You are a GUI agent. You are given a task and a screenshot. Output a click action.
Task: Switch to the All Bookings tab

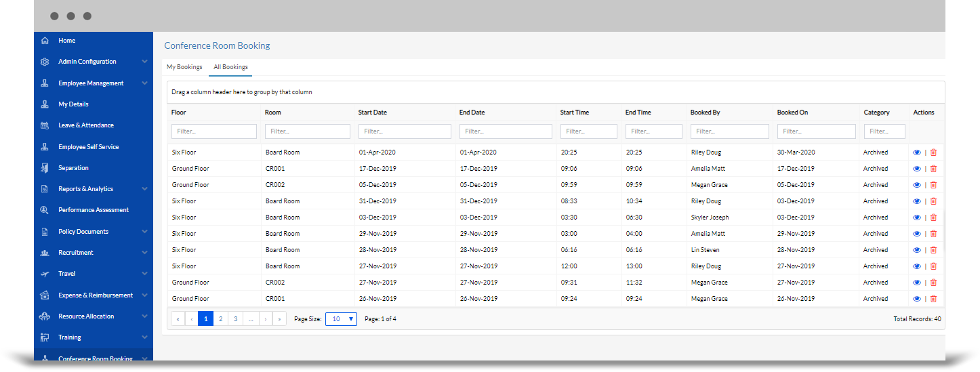230,67
